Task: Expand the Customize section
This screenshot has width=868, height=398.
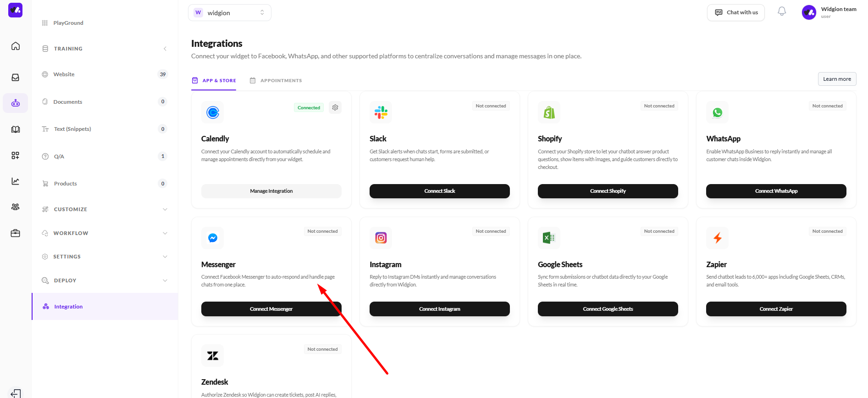Action: [x=105, y=209]
